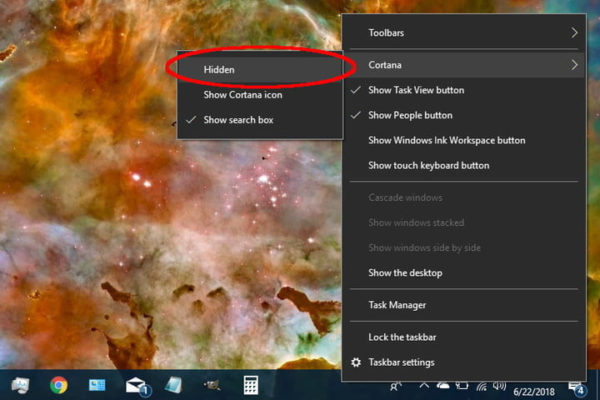This screenshot has height=400, width=600.
Task: Expand the Cortana submenu
Action: tap(464, 65)
